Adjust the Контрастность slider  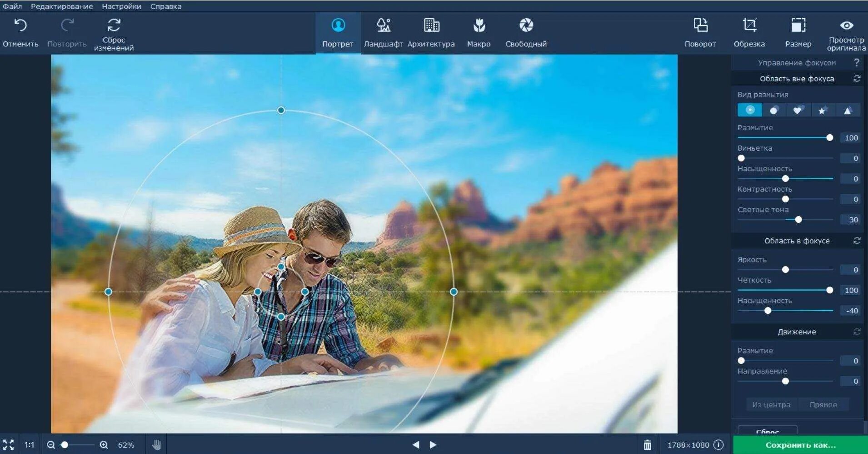[x=785, y=199]
